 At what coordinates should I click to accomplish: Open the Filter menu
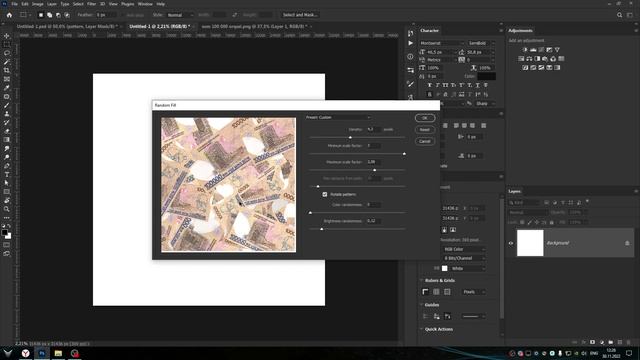click(91, 4)
